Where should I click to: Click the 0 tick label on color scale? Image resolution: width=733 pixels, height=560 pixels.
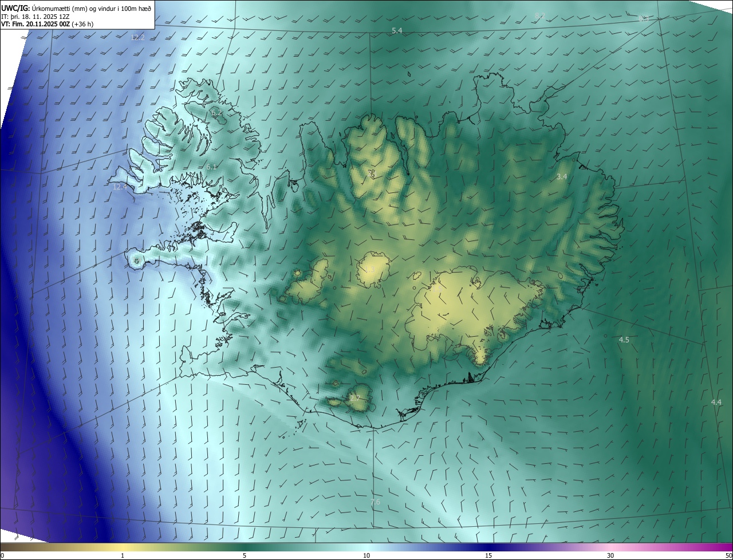(2, 555)
